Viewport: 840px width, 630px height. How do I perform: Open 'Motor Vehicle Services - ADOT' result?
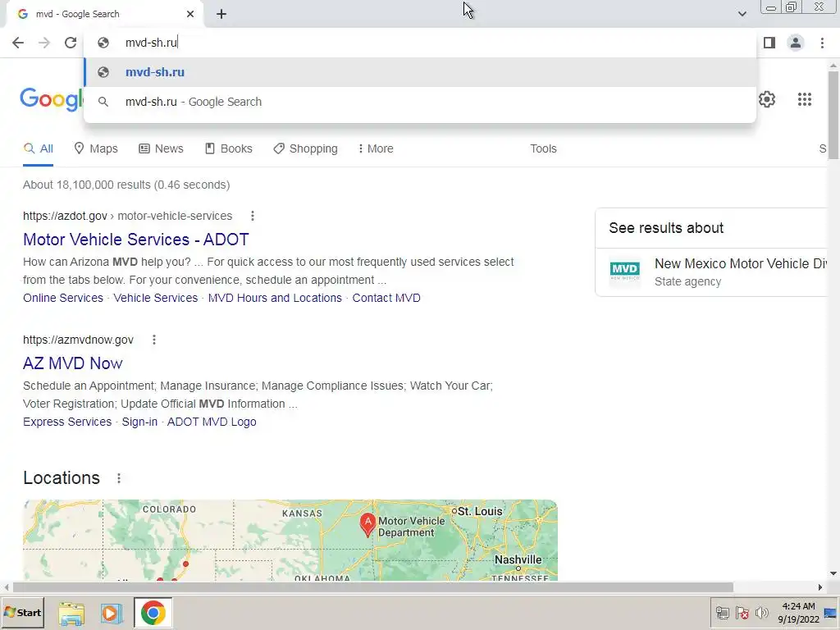(136, 240)
